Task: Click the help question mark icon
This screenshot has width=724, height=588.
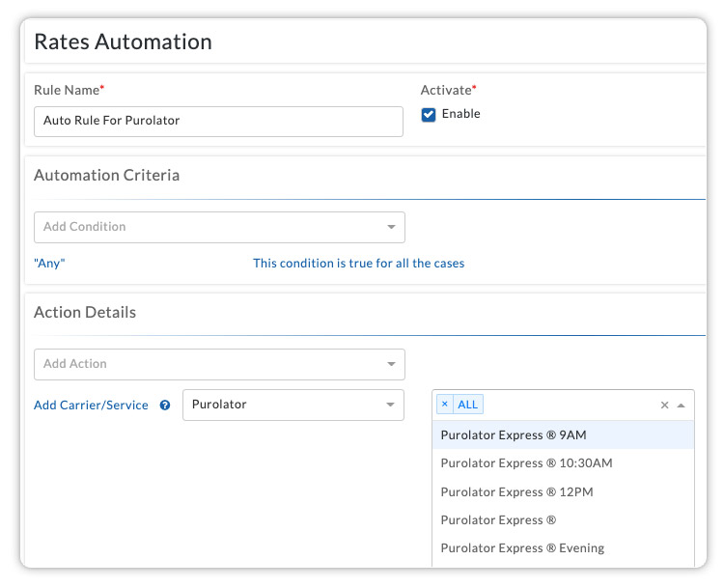Action: (x=165, y=406)
